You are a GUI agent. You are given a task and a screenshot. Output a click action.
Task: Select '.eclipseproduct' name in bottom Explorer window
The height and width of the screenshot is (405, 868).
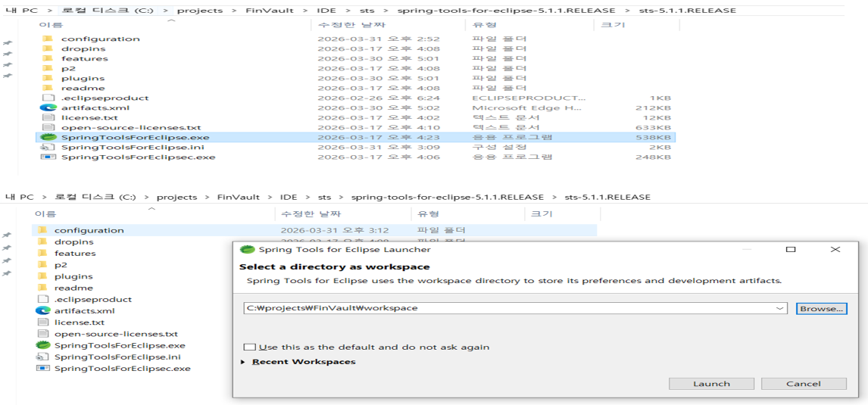click(93, 299)
